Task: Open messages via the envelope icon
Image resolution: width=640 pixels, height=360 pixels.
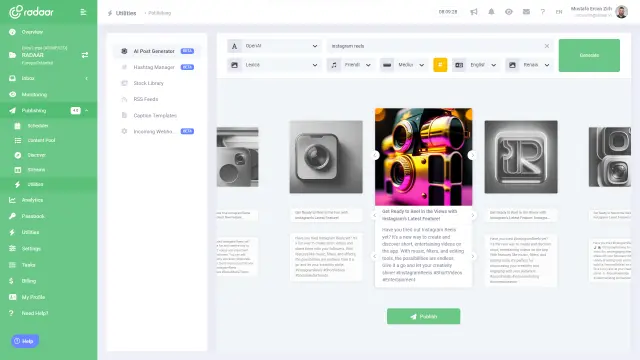Action: point(526,12)
